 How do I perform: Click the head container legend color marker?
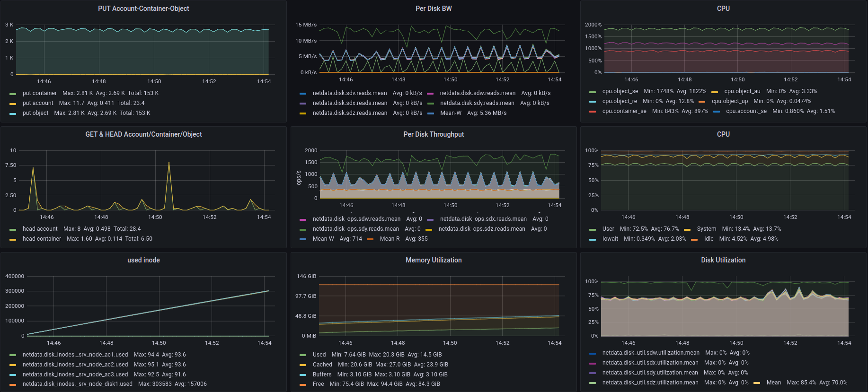pyautogui.click(x=13, y=239)
